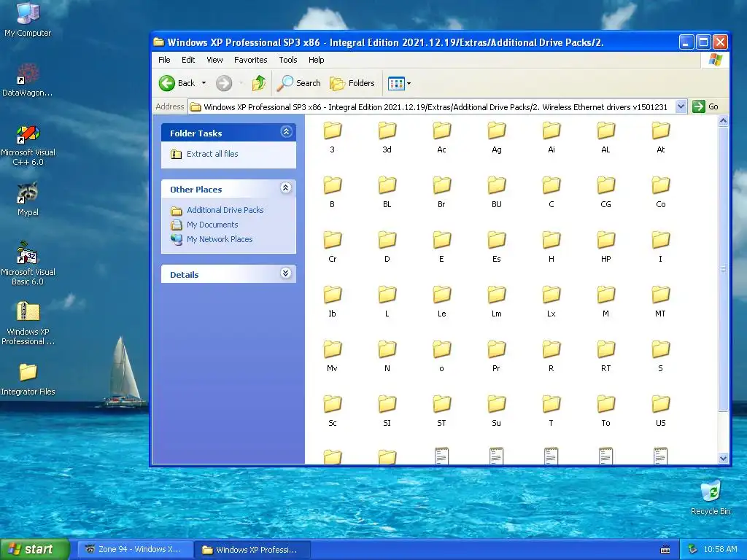
Task: Select the HP folder
Action: (605, 246)
